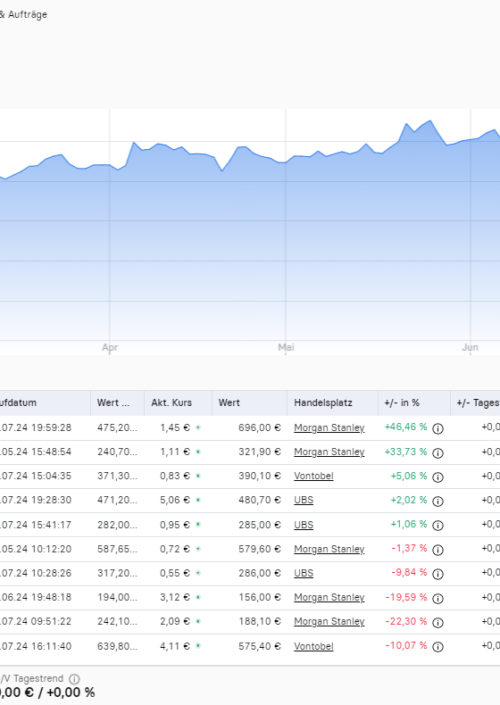The width and height of the screenshot is (500, 705).
Task: Click info icon beside +33,73 %
Action: (438, 453)
